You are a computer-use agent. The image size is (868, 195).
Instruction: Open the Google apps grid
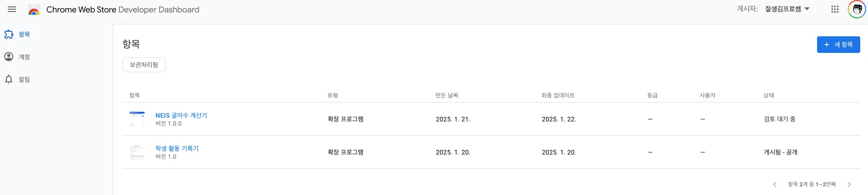point(835,9)
